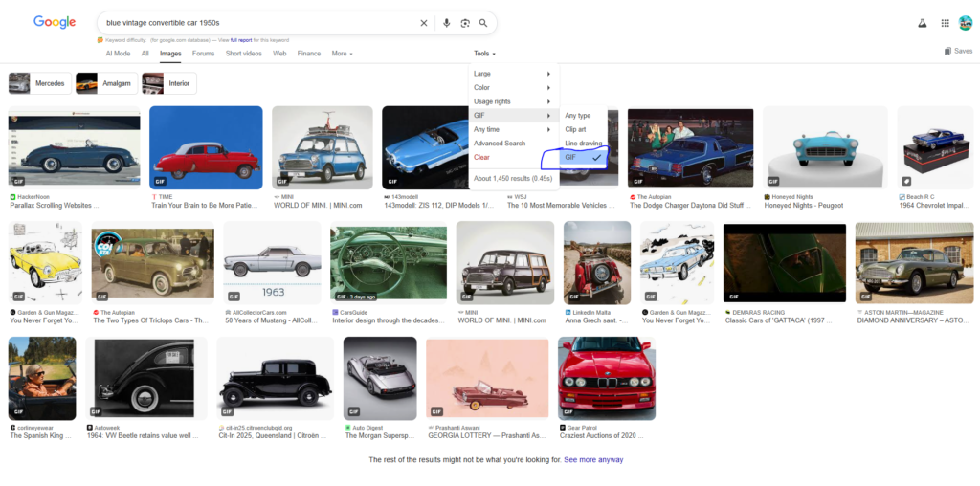Viewport: 980px width, 486px height.
Task: Open yellow convertible Garden & Gun thumbnail
Action: [x=45, y=262]
